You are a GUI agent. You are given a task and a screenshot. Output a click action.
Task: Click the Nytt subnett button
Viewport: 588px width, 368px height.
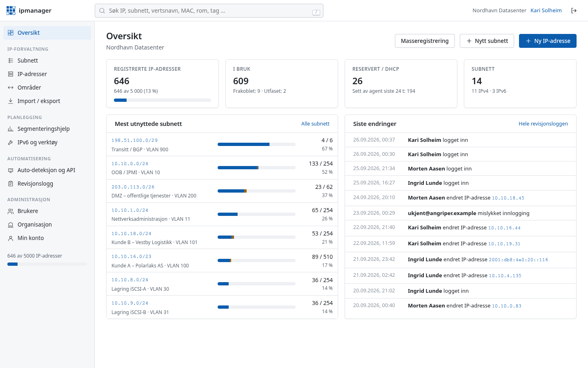pos(487,41)
